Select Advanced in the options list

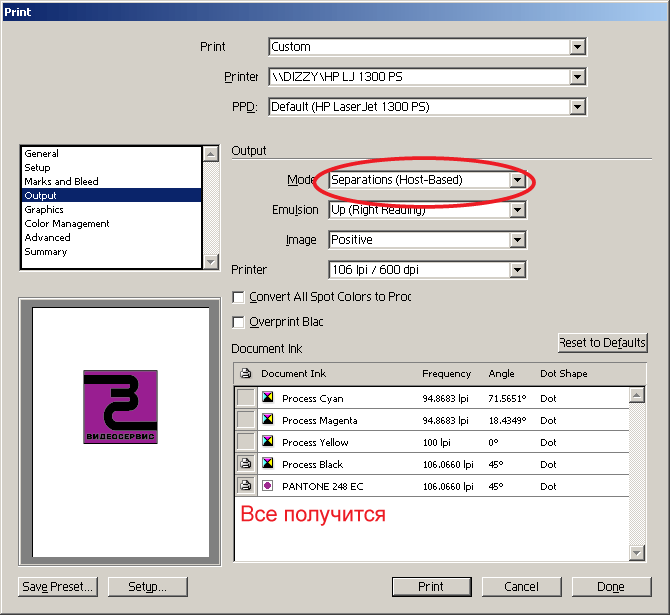111,238
